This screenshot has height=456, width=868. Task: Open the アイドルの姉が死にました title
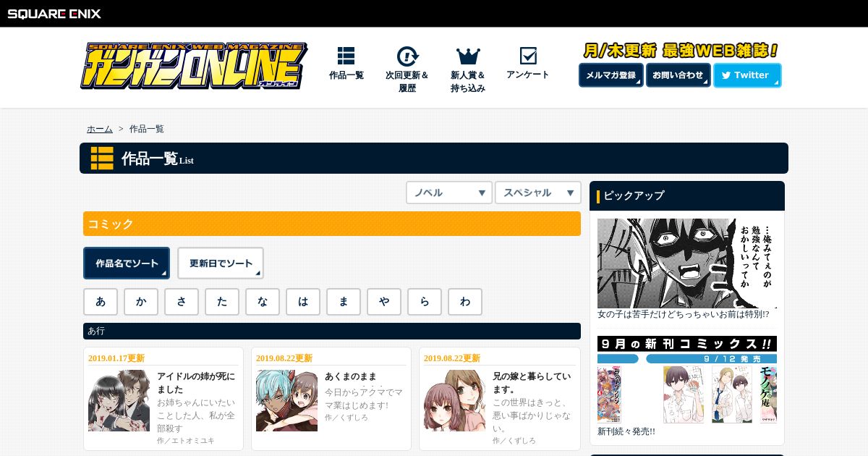point(196,383)
